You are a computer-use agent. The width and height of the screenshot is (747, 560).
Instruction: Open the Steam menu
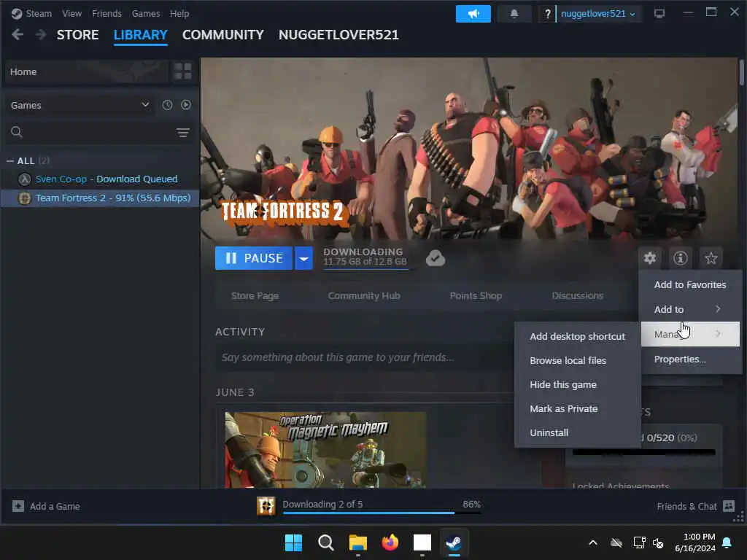click(x=39, y=13)
